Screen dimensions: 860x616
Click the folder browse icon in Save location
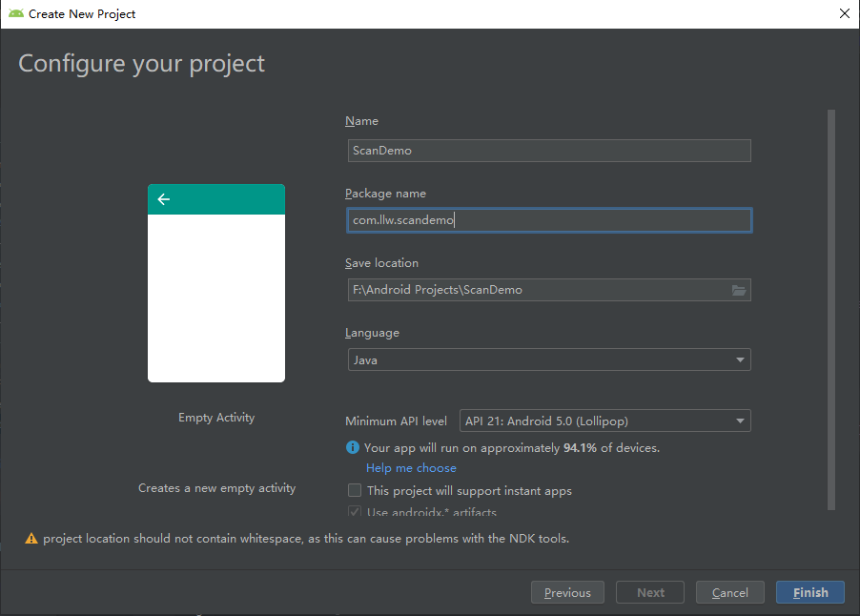[739, 290]
